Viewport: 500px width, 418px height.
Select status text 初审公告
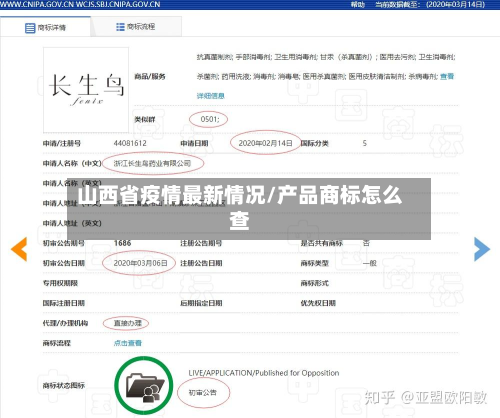(203, 393)
